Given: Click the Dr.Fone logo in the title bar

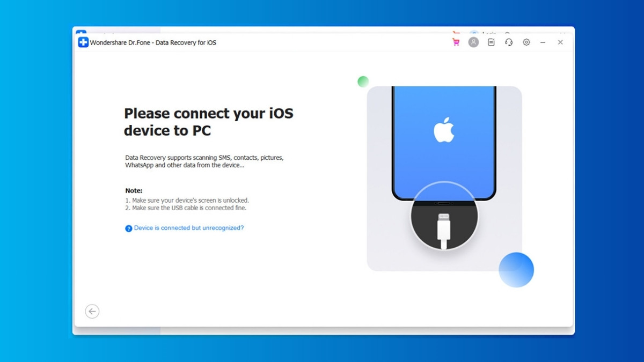Looking at the screenshot, I should (x=83, y=42).
